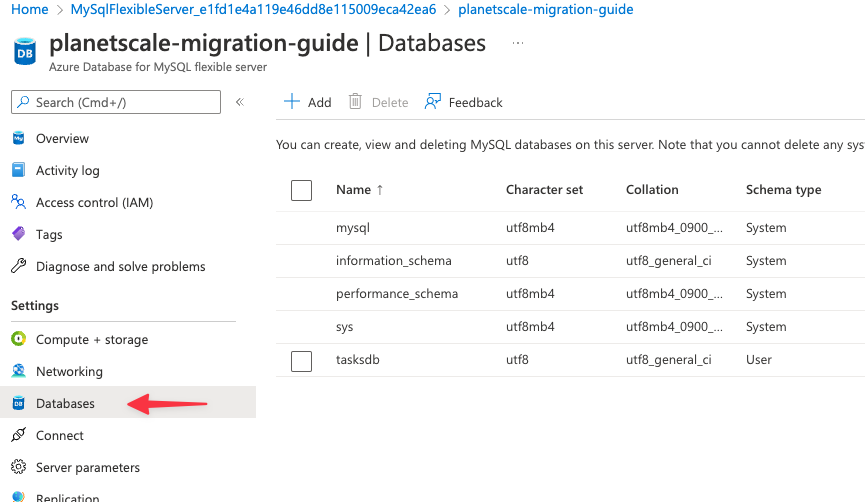
Task: Open Compute + storage settings
Action: (92, 339)
